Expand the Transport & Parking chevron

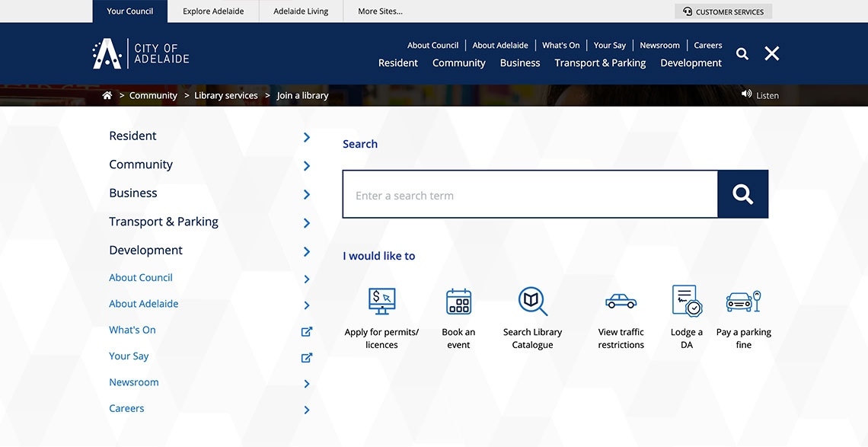coord(307,223)
